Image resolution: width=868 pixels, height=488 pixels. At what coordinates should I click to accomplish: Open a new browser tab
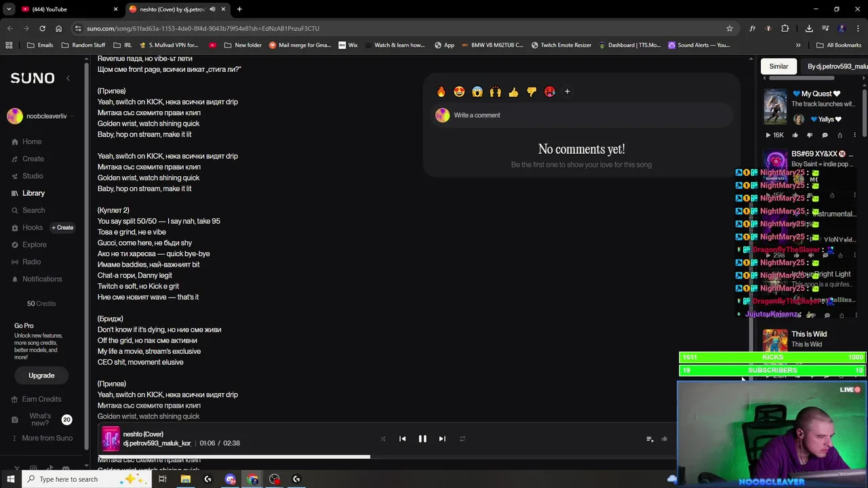pos(239,9)
